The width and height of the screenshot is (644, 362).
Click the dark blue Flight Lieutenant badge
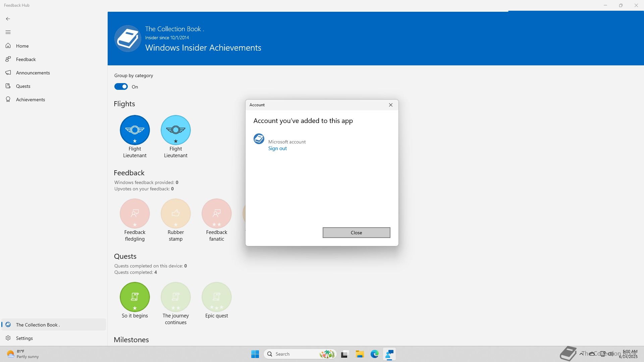click(x=135, y=130)
